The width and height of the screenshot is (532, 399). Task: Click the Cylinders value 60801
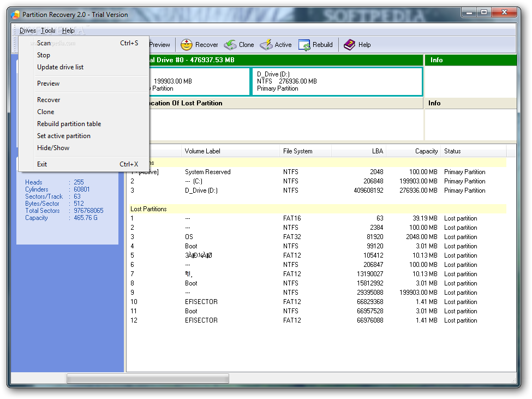81,189
